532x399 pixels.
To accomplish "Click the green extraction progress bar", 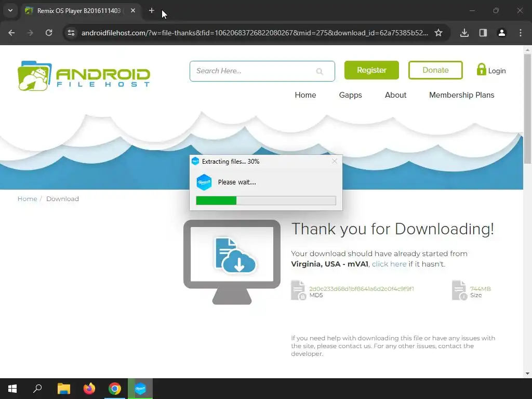I will click(266, 201).
